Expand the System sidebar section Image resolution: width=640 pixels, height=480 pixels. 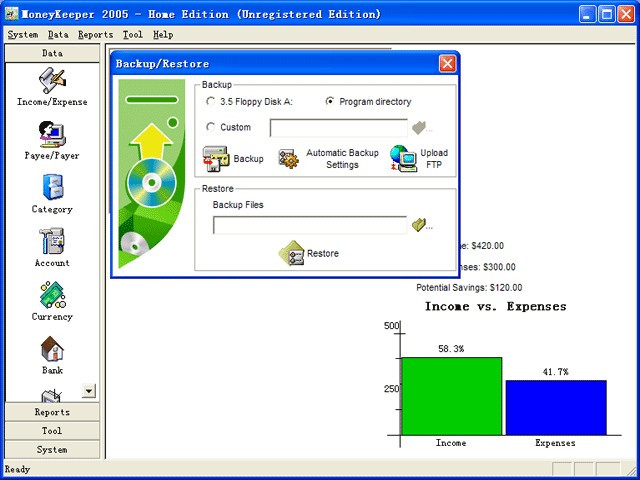pos(52,449)
